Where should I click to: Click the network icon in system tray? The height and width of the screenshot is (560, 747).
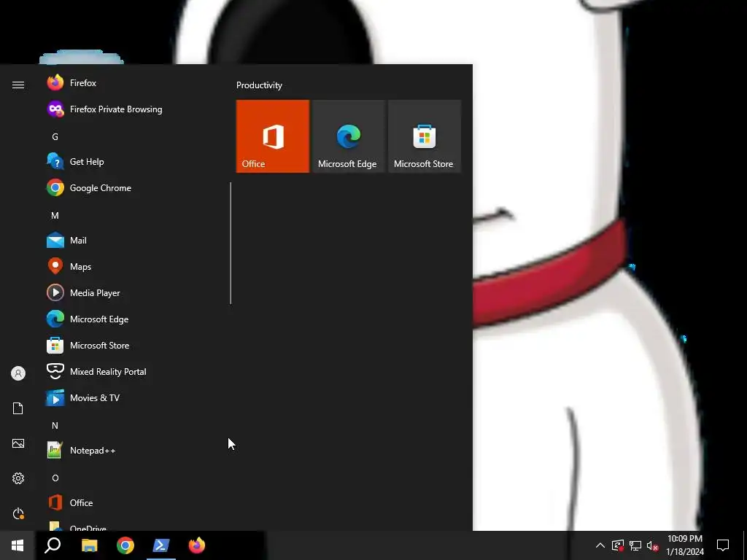click(x=635, y=545)
